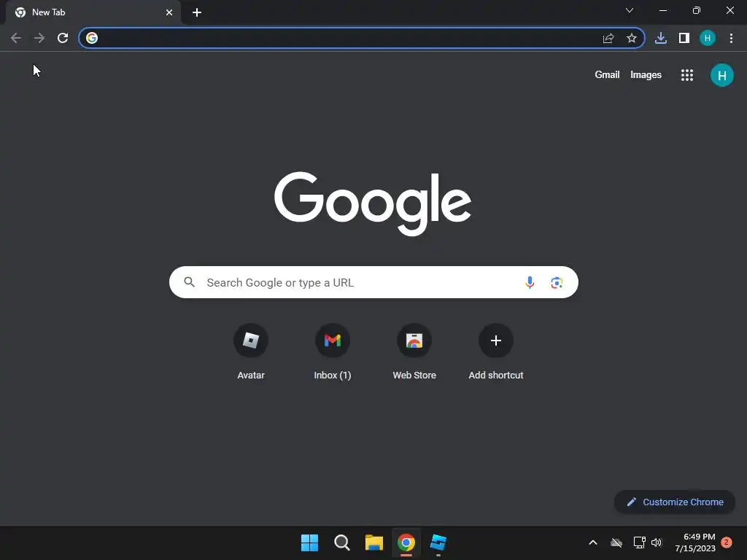Open the Gmail link
Viewport: 747px width, 560px height.
click(607, 75)
